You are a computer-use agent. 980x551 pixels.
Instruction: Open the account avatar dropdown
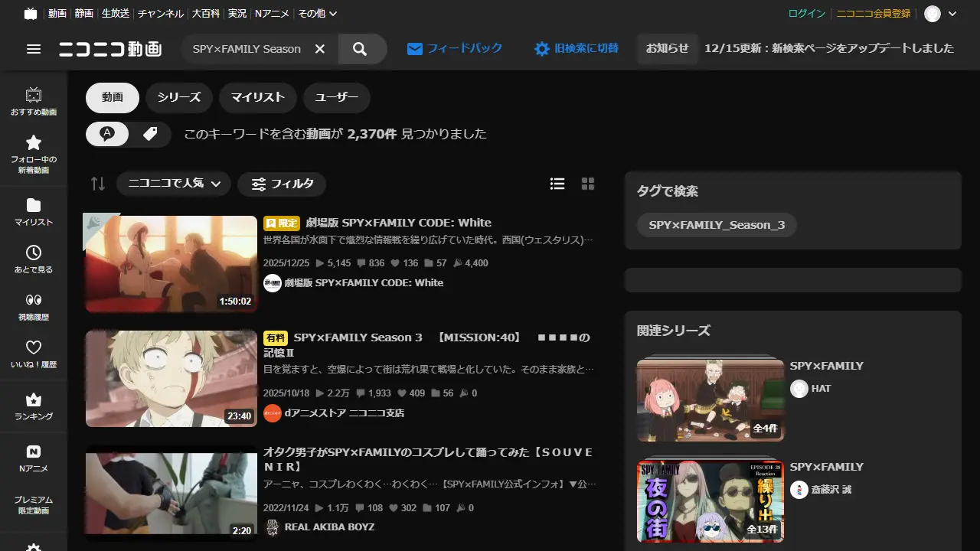click(x=932, y=13)
